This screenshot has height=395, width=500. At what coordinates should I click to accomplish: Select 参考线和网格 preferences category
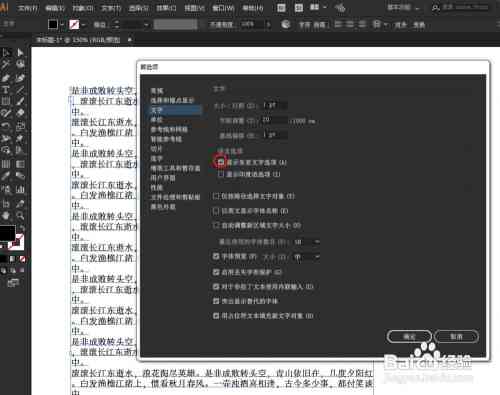(169, 129)
